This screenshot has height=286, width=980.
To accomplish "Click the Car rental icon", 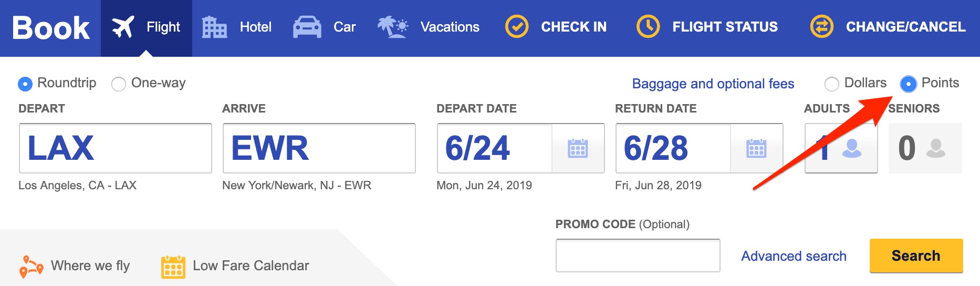I will coord(307,27).
